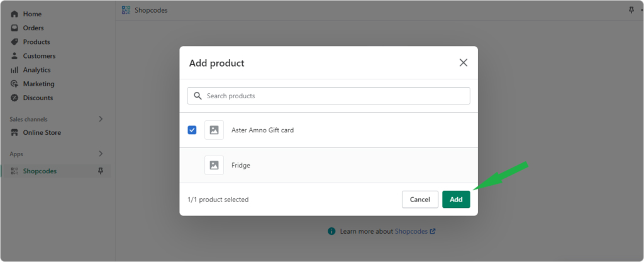Go to Customers section
644x262 pixels.
click(39, 56)
